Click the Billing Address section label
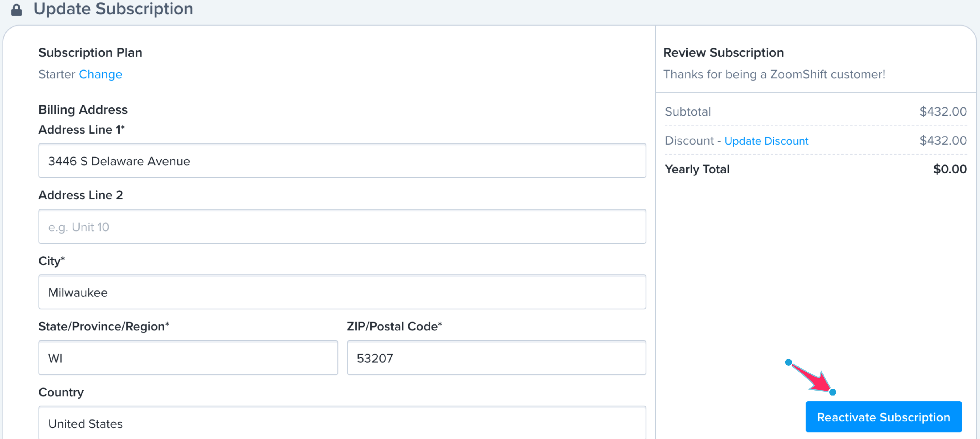 (x=83, y=110)
